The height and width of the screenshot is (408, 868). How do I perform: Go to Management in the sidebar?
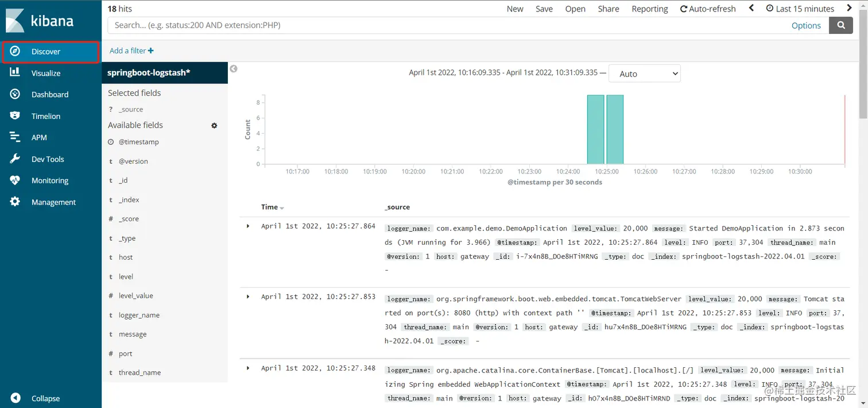click(x=53, y=202)
